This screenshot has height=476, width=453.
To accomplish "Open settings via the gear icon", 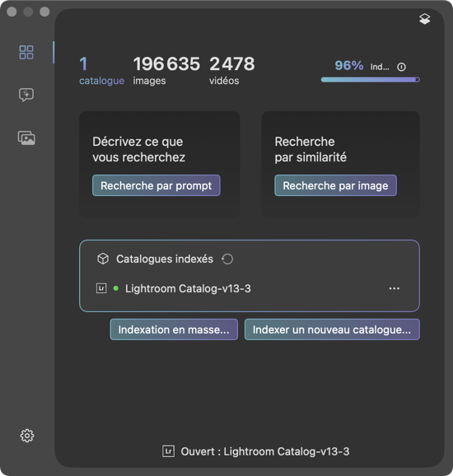I will [x=27, y=436].
